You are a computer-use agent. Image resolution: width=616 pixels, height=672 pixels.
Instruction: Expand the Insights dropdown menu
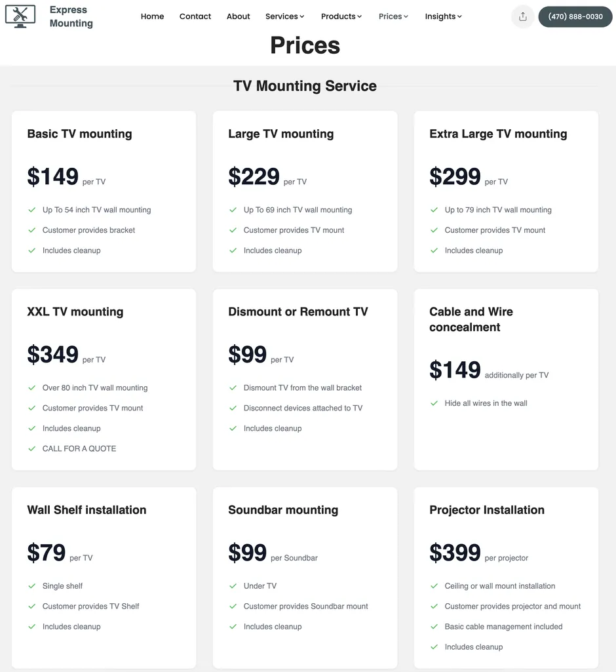coord(443,16)
